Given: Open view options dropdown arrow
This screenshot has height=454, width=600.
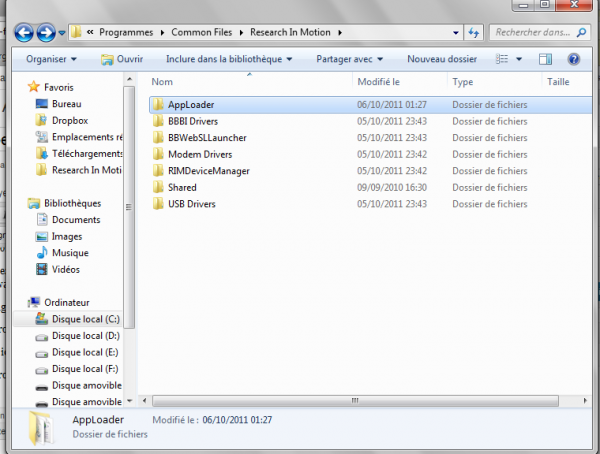Looking at the screenshot, I should coord(519,59).
